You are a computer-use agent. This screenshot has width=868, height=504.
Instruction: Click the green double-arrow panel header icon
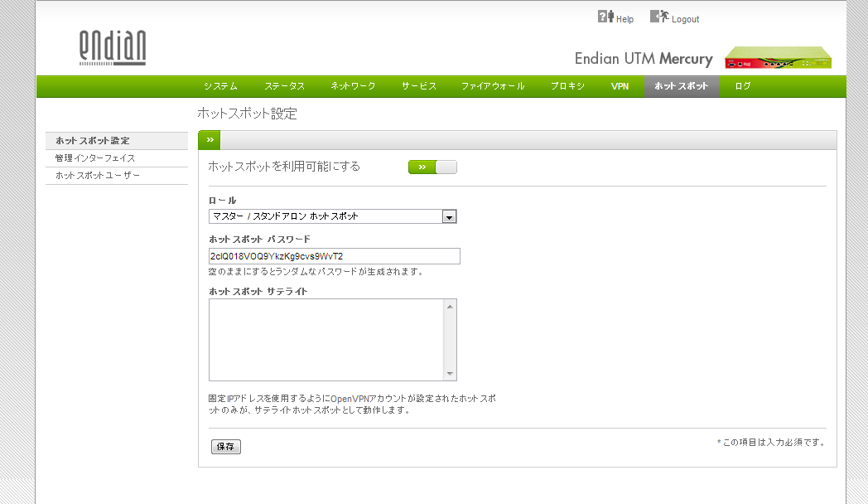[210, 140]
